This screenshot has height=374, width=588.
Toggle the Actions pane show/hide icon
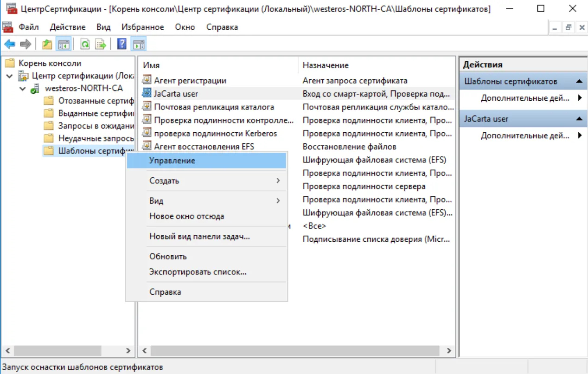pos(138,44)
